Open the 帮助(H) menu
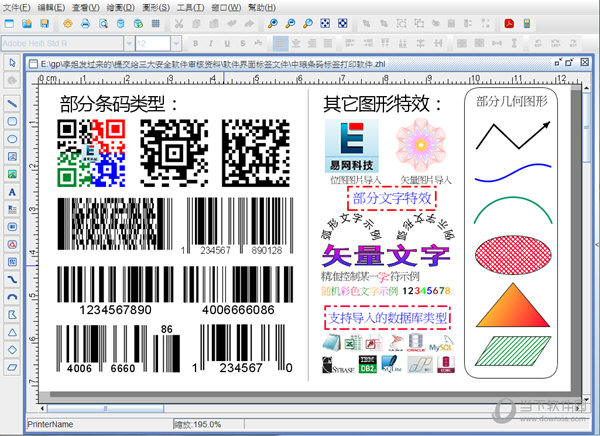The width and height of the screenshot is (600, 436). click(262, 7)
